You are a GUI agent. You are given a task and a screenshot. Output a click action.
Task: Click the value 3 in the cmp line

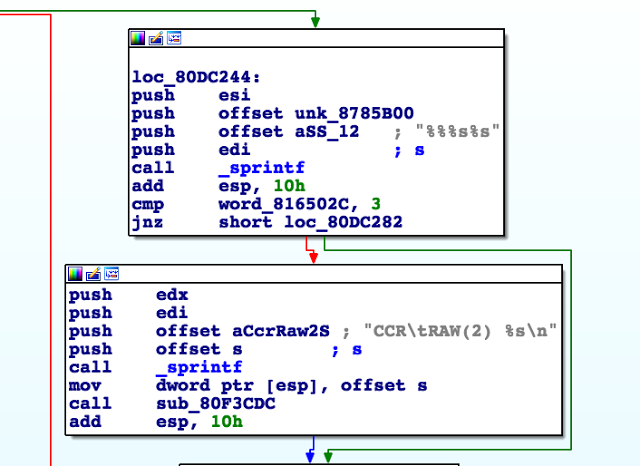click(376, 204)
